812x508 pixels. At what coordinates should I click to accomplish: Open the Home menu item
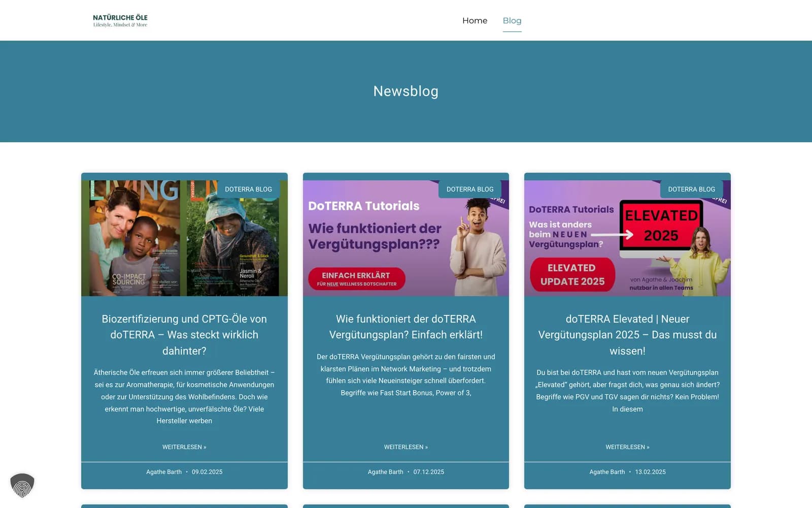coord(475,20)
